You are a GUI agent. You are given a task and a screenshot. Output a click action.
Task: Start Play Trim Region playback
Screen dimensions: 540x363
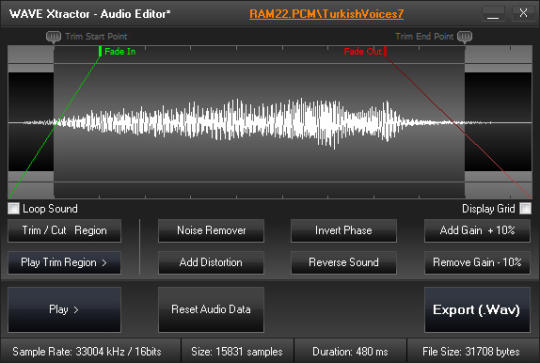(x=64, y=262)
